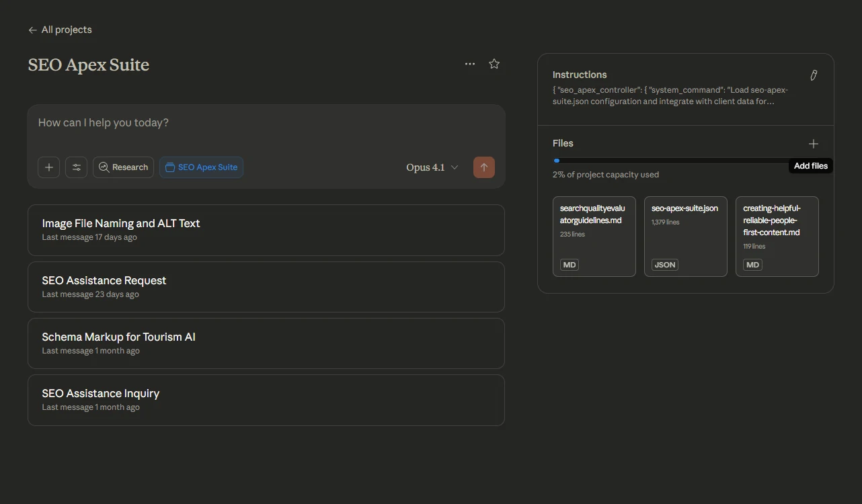Click the JSON badge on seo-apex-suite file

click(665, 265)
